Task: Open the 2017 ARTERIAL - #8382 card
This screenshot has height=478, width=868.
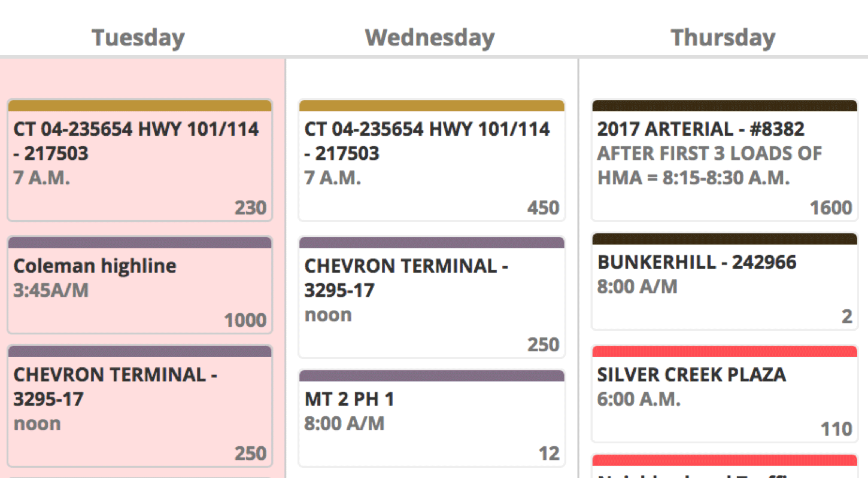Action: (x=725, y=160)
